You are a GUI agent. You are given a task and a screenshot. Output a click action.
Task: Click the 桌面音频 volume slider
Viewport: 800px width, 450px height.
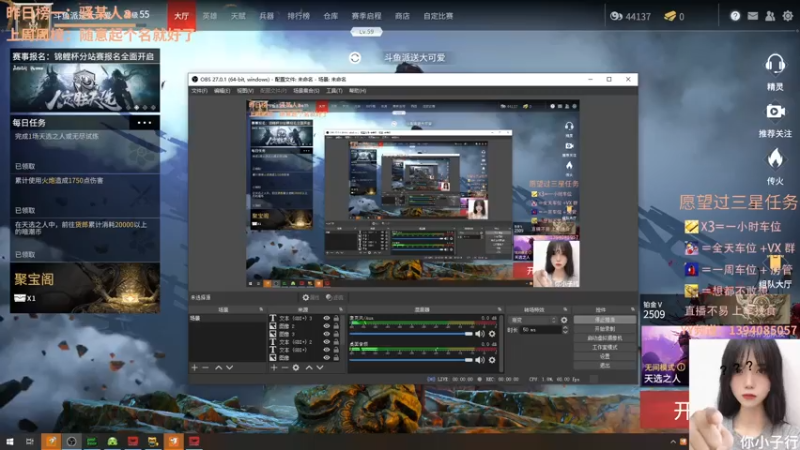[411, 360]
